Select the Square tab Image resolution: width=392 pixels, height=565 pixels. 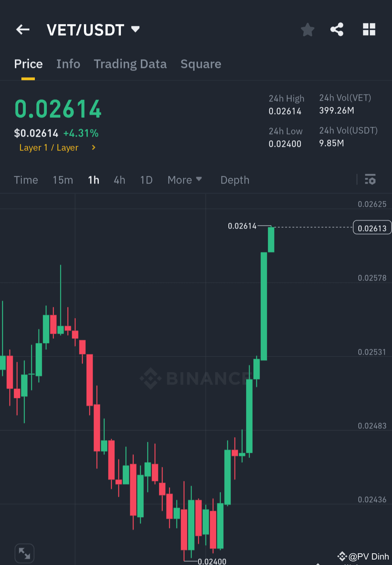pyautogui.click(x=201, y=64)
